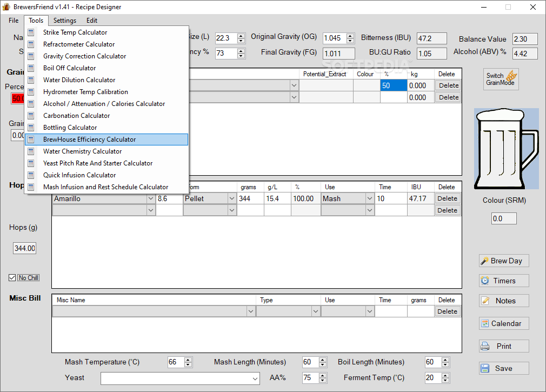Viewport: 546px width, 392px height.
Task: Uncheck the No Chill checkbox
Action: pos(12,277)
